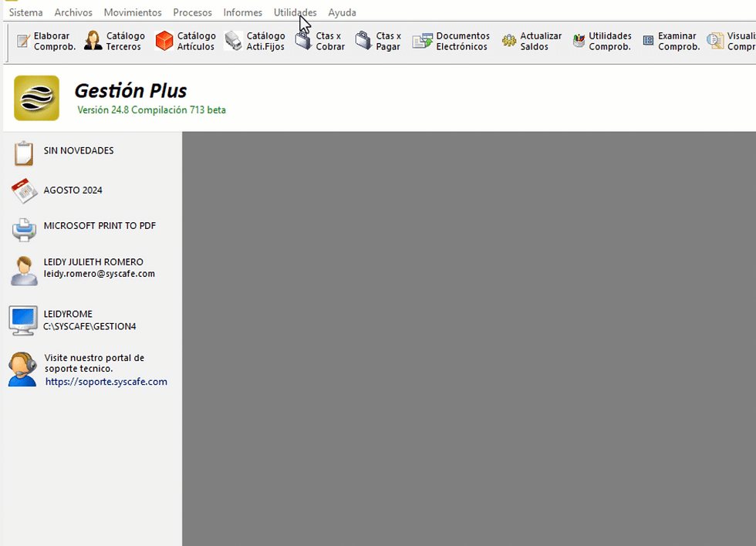Click the support agent headset icon

[22, 369]
